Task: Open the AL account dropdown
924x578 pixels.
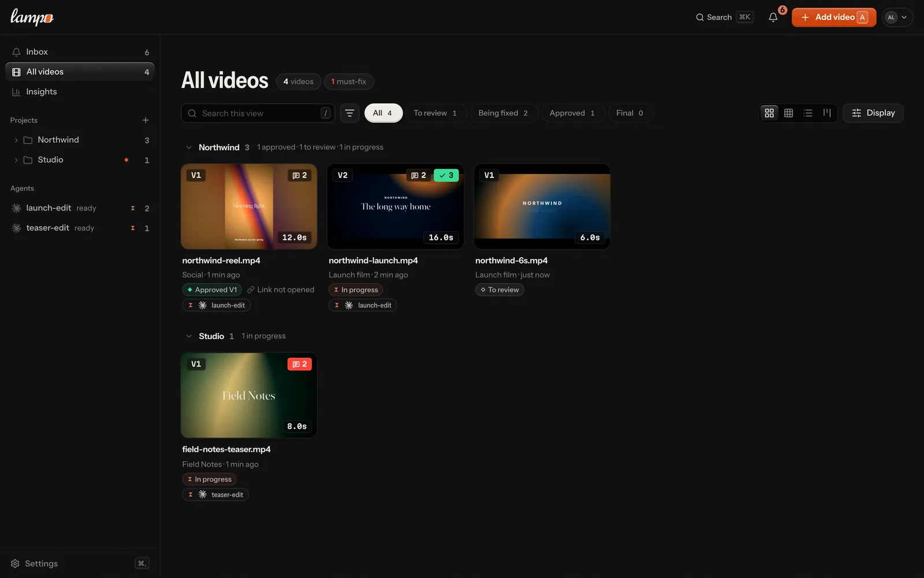Action: click(x=897, y=17)
